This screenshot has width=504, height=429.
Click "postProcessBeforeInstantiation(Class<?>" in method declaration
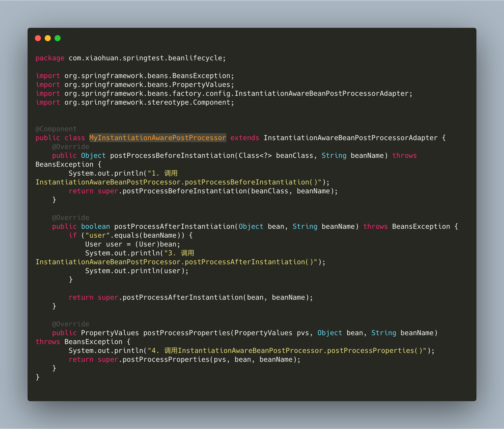coord(191,156)
